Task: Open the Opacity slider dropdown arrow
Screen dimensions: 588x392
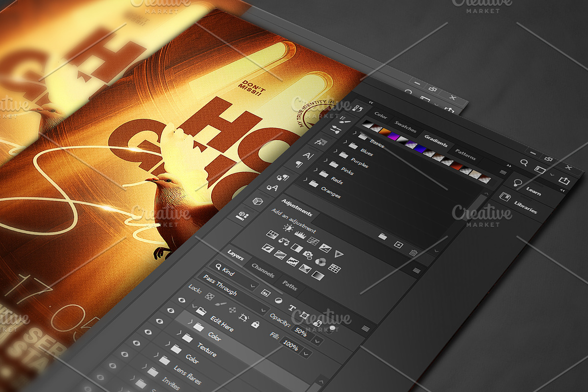Action: 317,341
